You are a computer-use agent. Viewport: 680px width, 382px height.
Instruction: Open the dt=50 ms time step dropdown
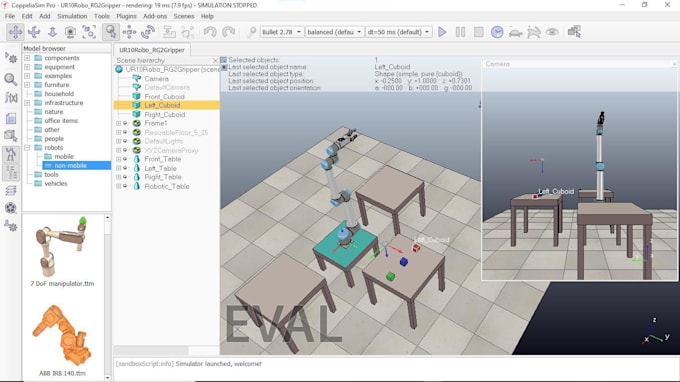point(399,32)
